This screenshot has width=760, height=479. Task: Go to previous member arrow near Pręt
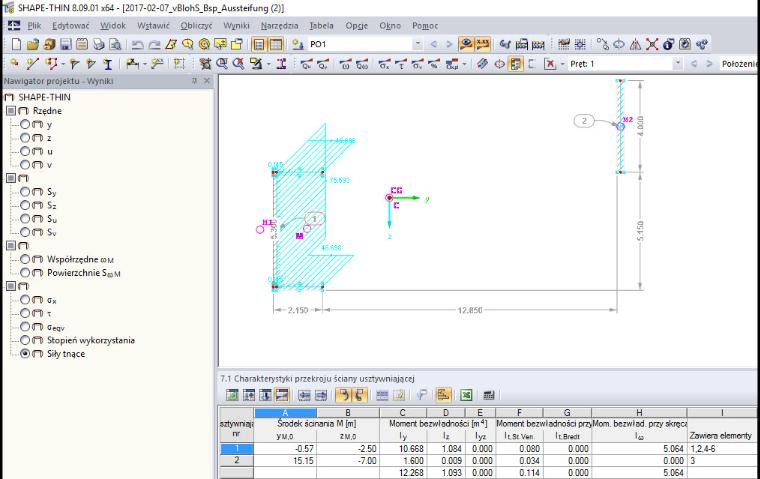pos(694,64)
